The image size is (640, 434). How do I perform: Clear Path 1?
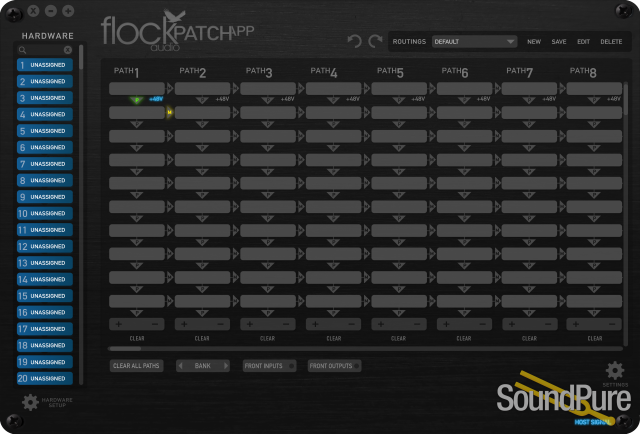[137, 338]
